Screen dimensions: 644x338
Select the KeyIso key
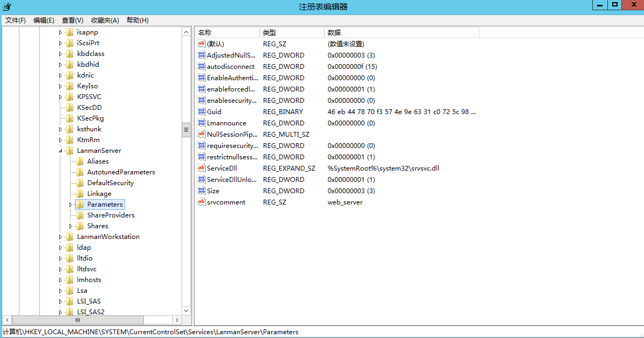coord(87,86)
